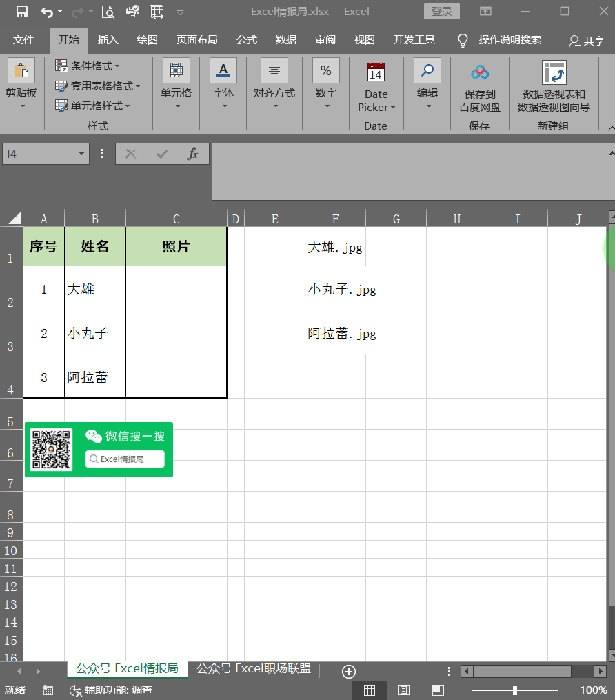Collapse the ribbon with the chevron arrow

point(611,128)
